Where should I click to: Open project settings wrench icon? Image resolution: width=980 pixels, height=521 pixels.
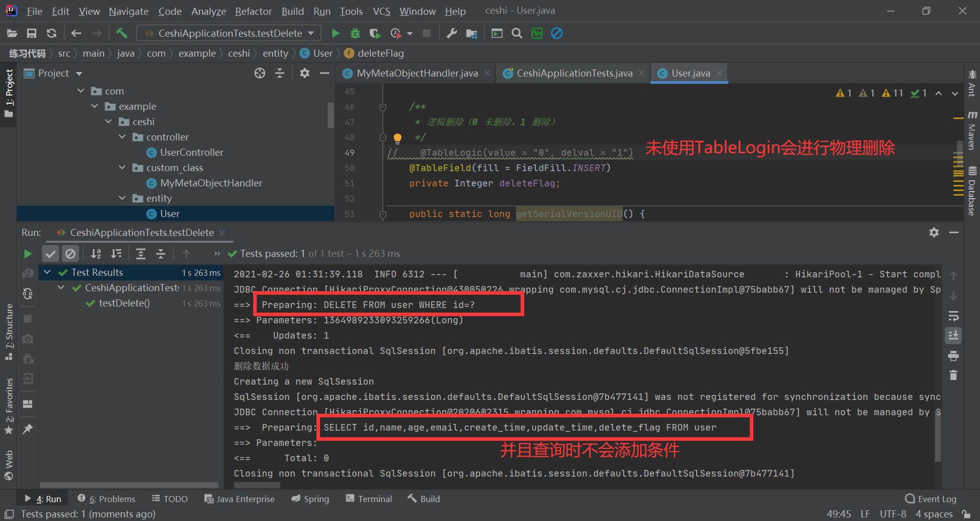pyautogui.click(x=452, y=33)
